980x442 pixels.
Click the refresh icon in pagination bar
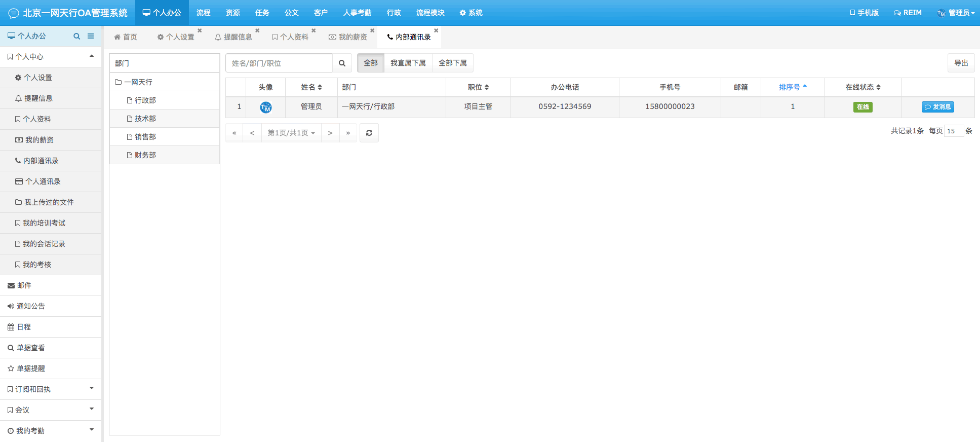pos(369,133)
